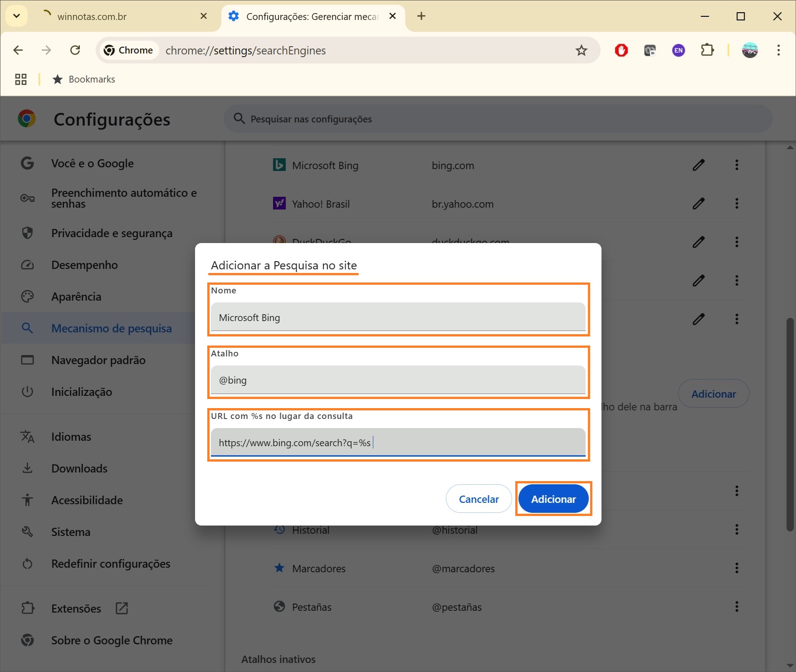Open Você e o Google settings
This screenshot has width=796, height=672.
[93, 163]
